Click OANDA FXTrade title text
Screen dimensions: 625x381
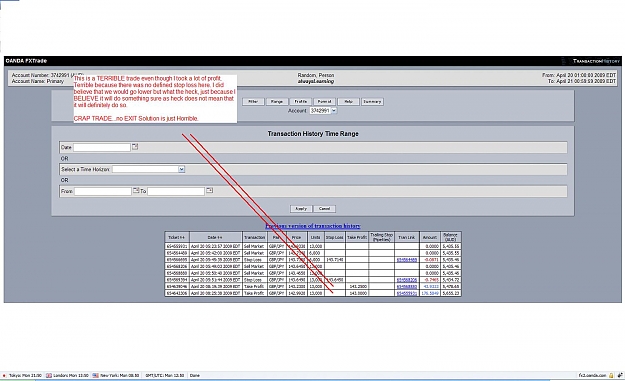tap(26, 61)
